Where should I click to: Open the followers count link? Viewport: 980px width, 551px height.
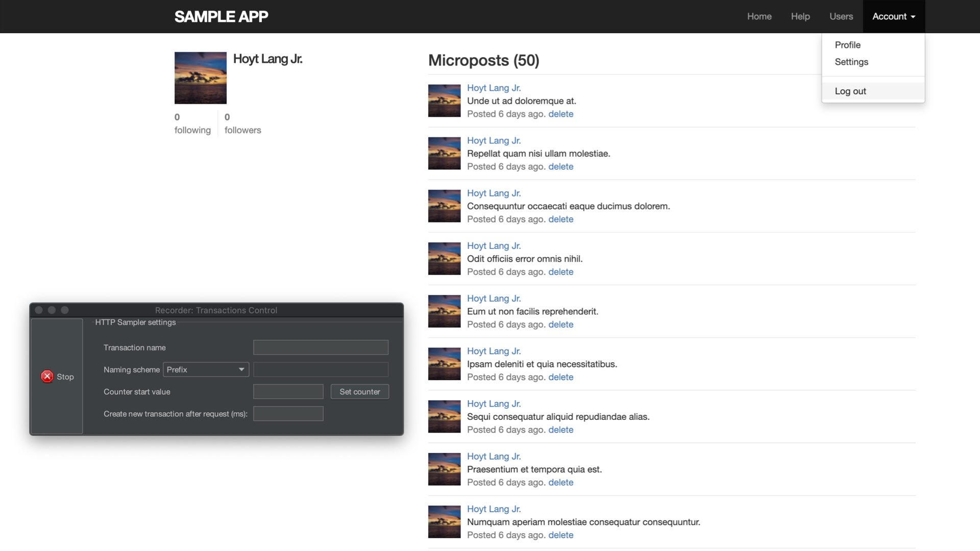coord(242,124)
